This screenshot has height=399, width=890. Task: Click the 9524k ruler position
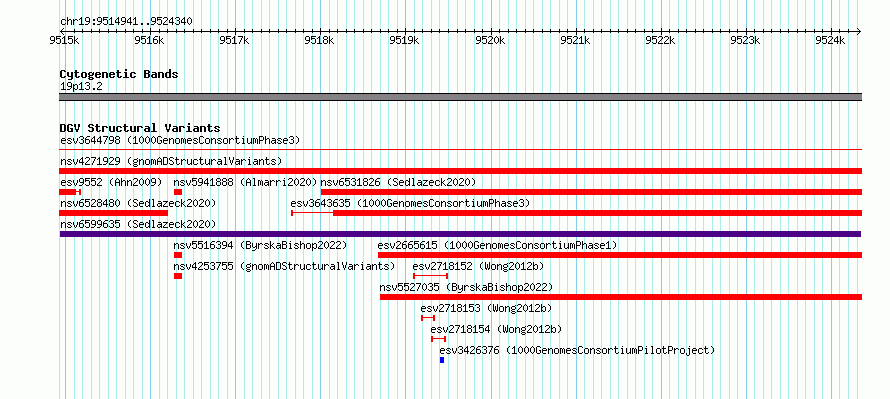pyautogui.click(x=830, y=40)
